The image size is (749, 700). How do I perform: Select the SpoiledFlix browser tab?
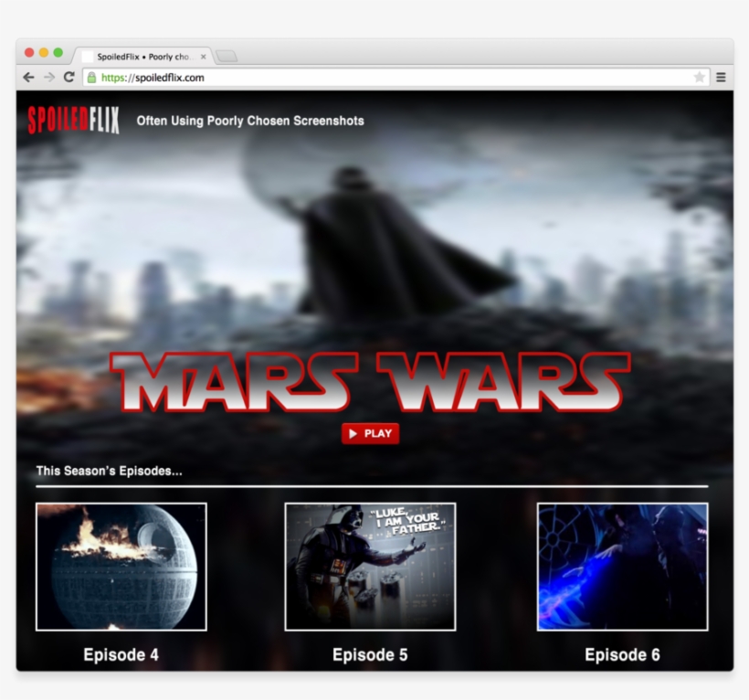click(142, 56)
